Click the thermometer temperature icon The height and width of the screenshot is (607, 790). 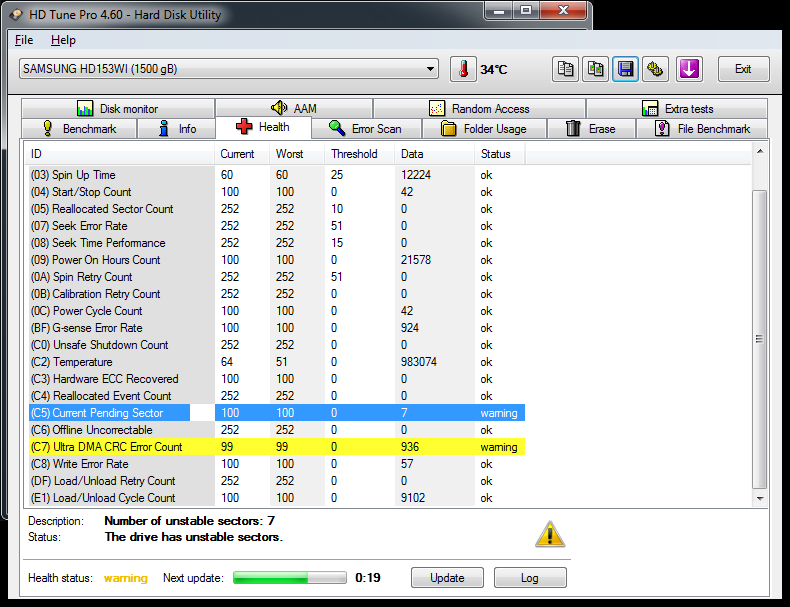click(463, 69)
